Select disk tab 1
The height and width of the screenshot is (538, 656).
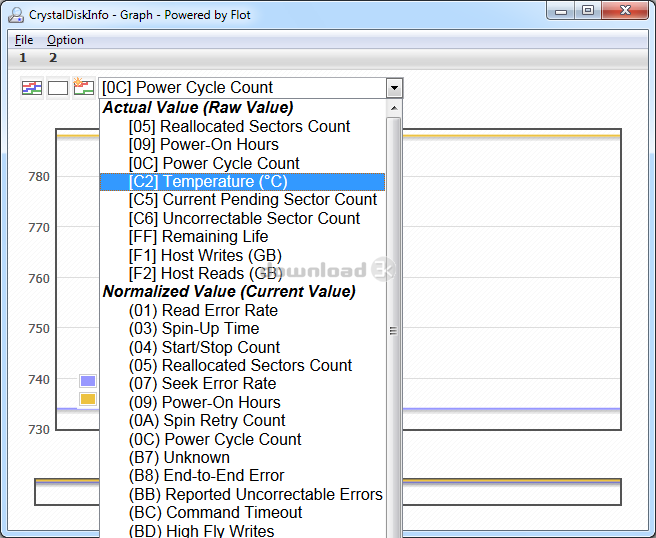[23, 58]
